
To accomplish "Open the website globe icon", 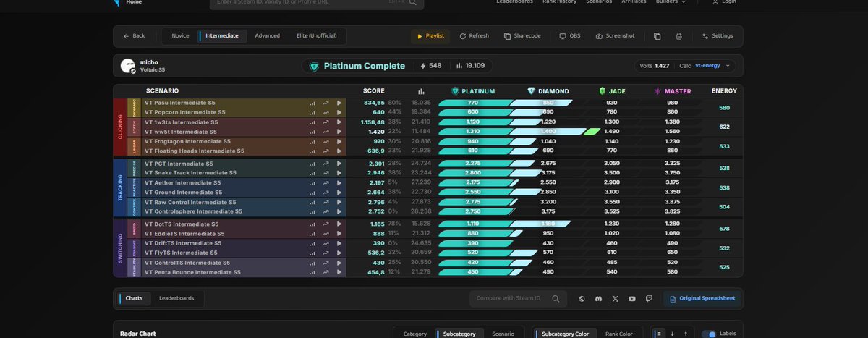I will coord(582,298).
